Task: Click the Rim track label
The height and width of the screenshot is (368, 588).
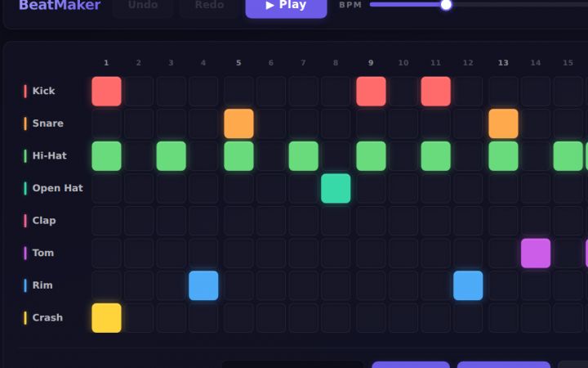Action: [42, 285]
